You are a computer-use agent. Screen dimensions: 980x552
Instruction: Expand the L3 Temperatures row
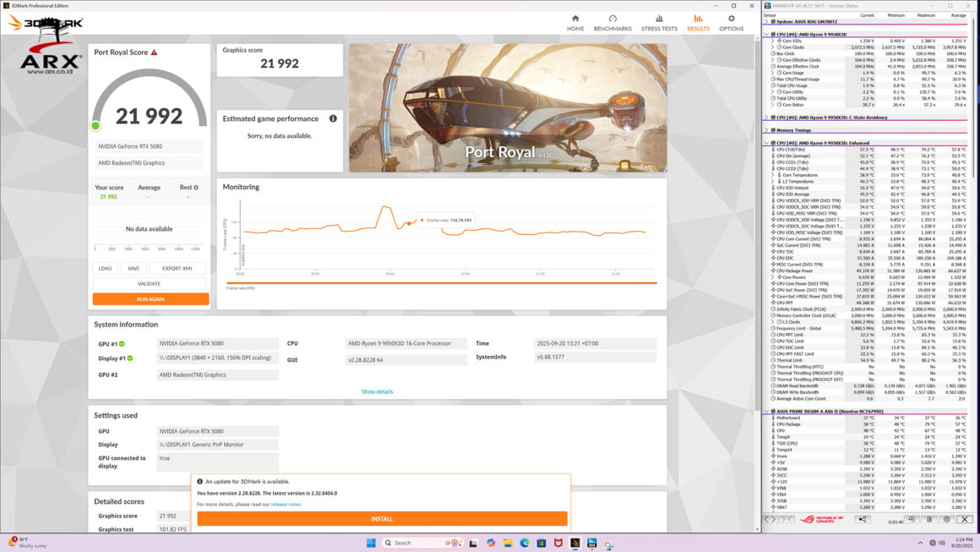pos(772,181)
